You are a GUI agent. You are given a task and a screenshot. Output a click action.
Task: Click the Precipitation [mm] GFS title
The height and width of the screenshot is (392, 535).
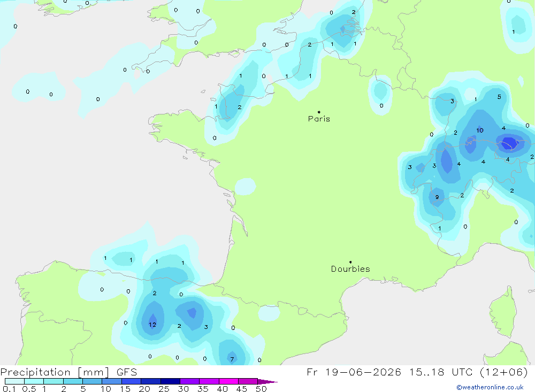tap(68, 372)
